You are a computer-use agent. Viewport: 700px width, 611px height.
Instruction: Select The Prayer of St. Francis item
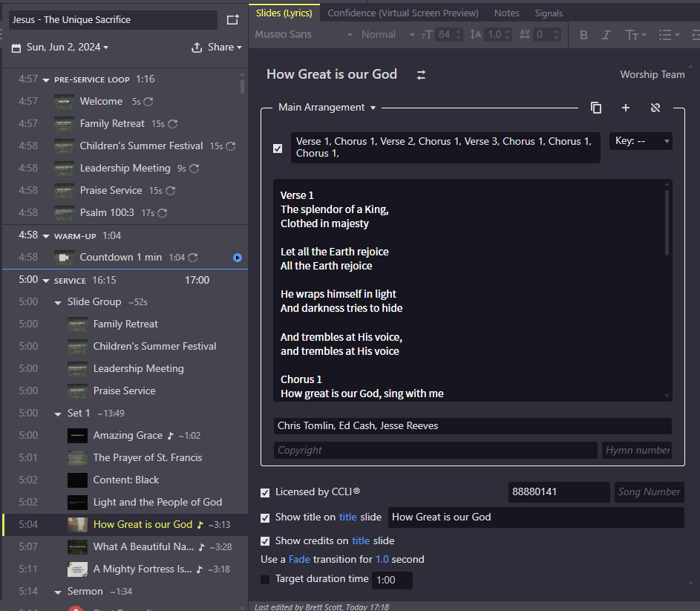click(125, 458)
